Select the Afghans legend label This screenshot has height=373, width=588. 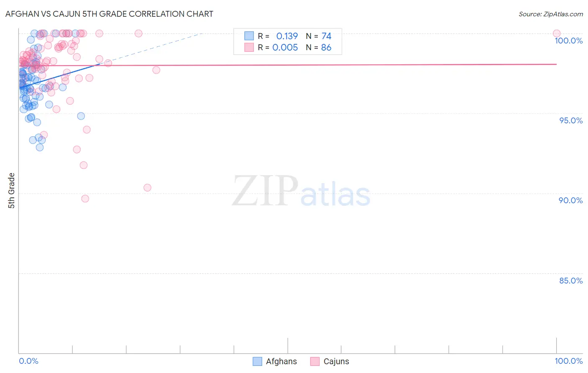point(281,361)
